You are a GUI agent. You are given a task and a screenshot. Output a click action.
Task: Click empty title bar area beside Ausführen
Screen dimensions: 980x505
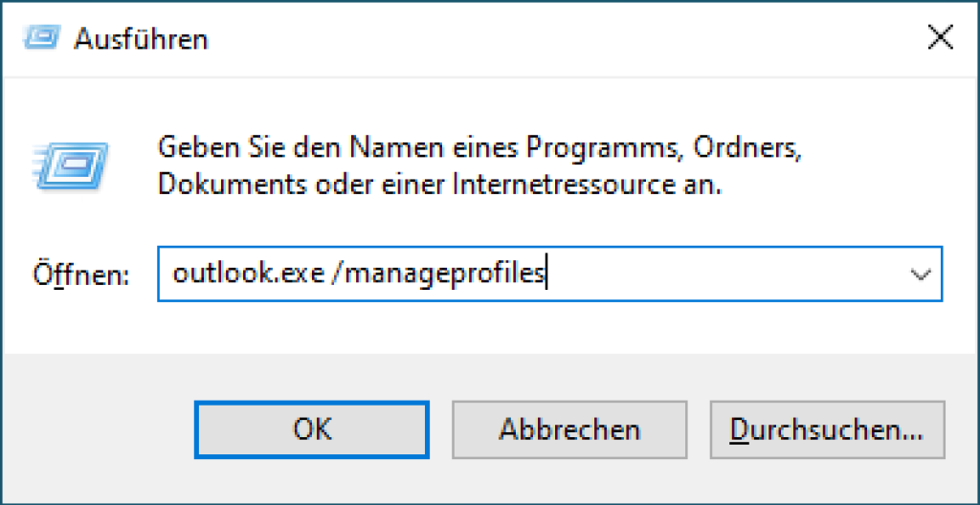tap(563, 39)
